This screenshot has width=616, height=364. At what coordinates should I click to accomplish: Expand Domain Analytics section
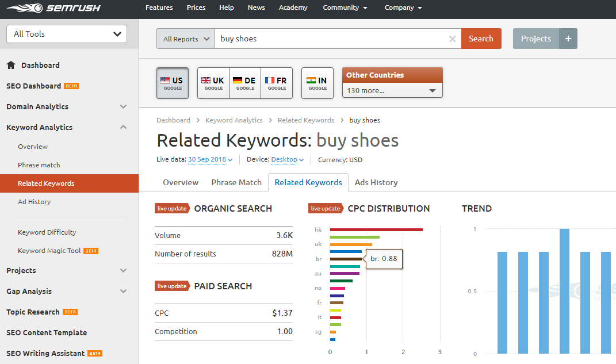click(x=123, y=106)
